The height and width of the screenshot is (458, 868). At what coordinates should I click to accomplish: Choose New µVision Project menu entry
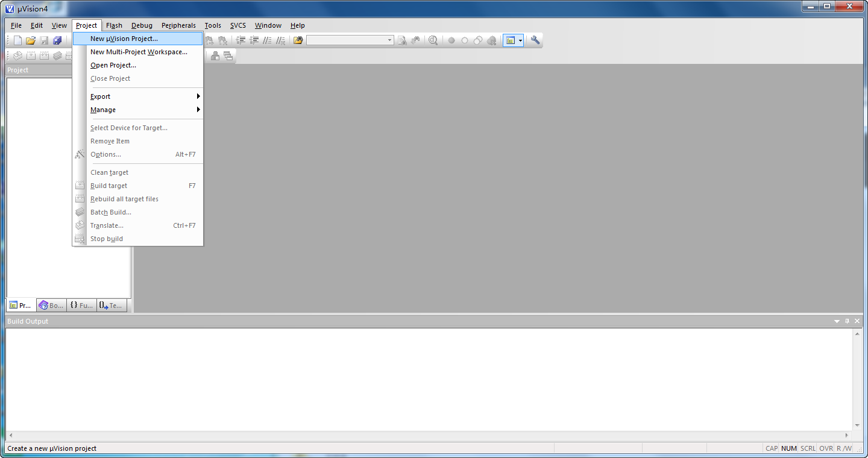tap(138, 39)
